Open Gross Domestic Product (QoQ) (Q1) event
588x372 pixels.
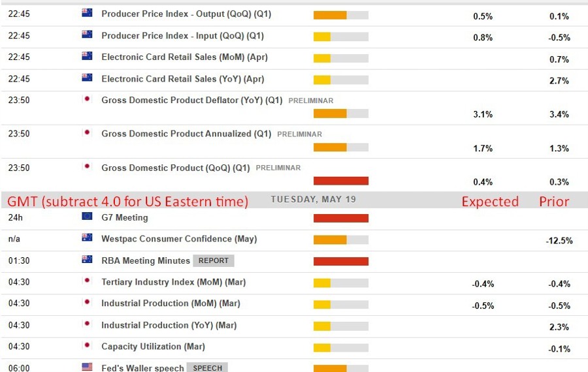pyautogui.click(x=176, y=168)
